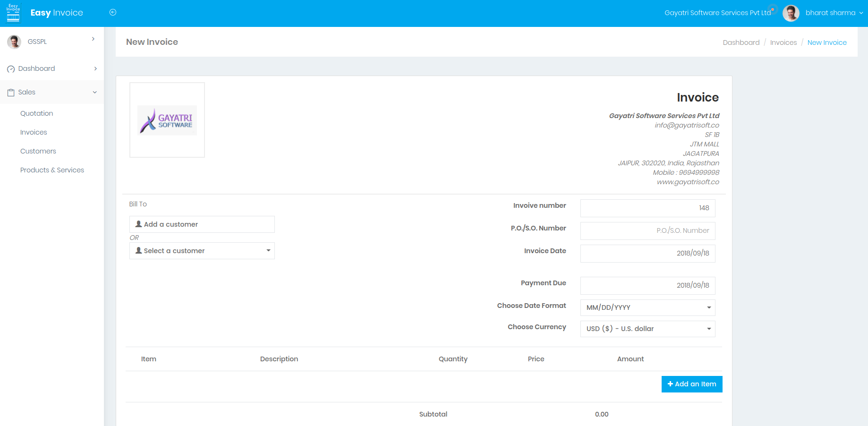Viewport: 868px width, 426px height.
Task: Click the GSSPL avatar in sidebar
Action: 14,42
